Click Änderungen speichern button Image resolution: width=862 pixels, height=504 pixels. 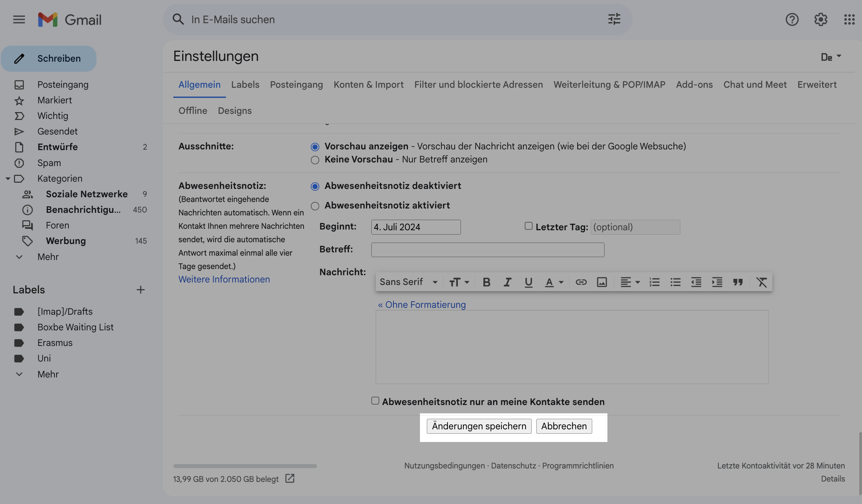479,426
